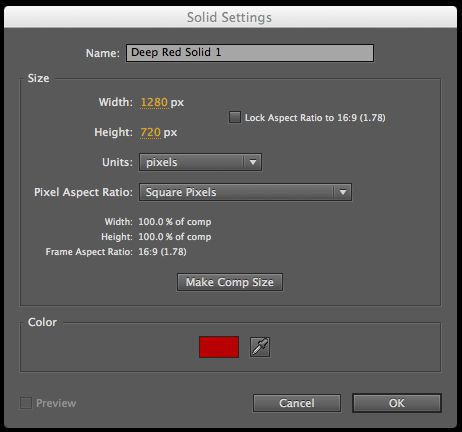462x432 pixels.
Task: Enable Lock Aspect Ratio to 16:9 checkbox
Action: click(235, 117)
